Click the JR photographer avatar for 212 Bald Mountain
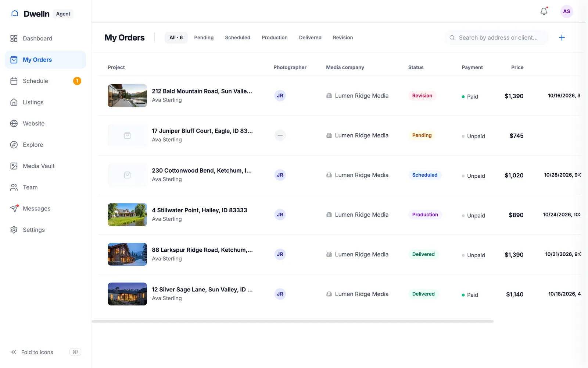 (x=280, y=96)
